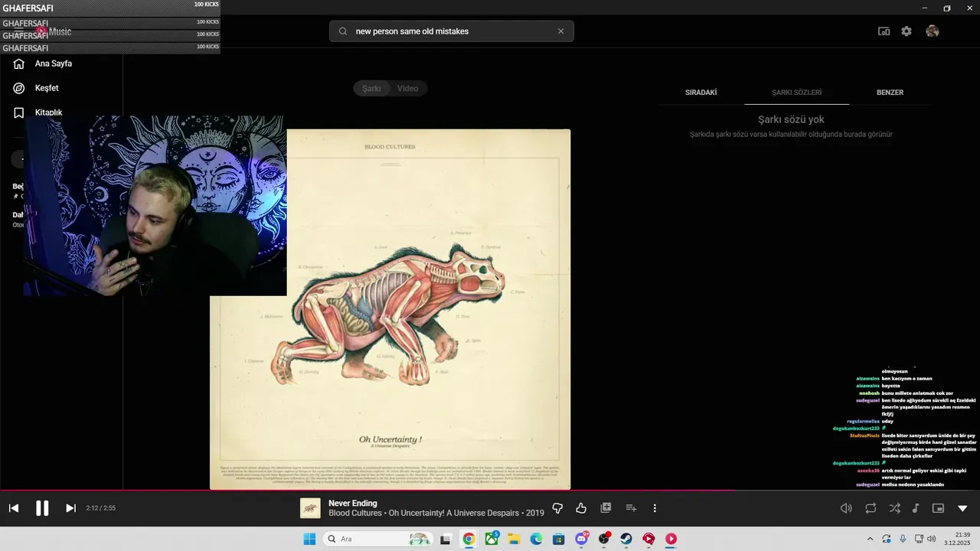Open Google Chrome from taskbar
Viewport: 980px width, 551px height.
click(469, 539)
